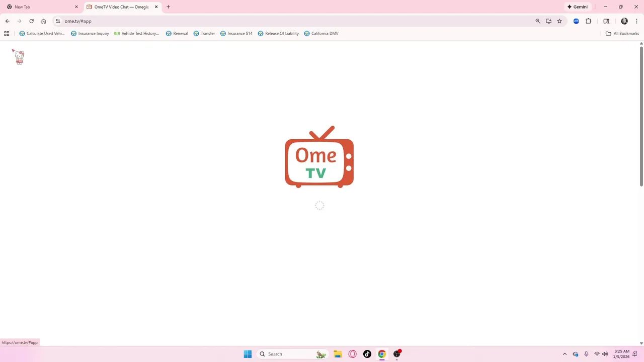
Task: Go back to previous page
Action: click(x=7, y=21)
